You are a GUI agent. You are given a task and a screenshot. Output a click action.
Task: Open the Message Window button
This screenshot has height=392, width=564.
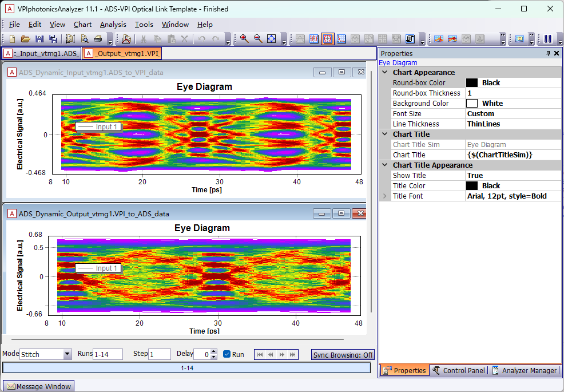coord(39,387)
